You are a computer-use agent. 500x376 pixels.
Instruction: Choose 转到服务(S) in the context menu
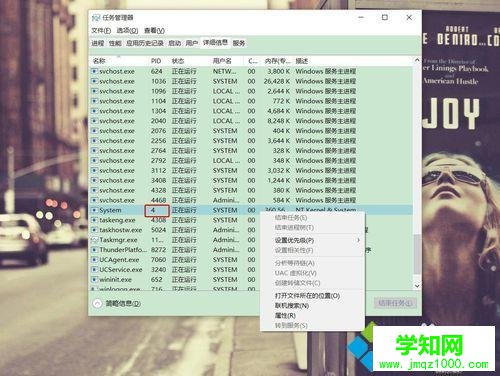[291, 326]
